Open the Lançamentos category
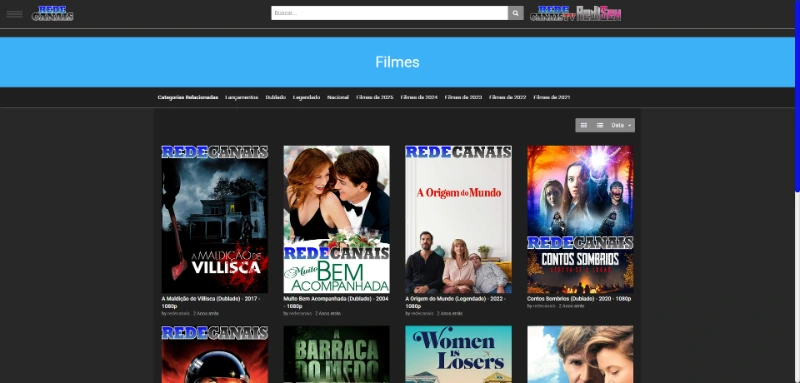This screenshot has height=383, width=800. tap(242, 97)
